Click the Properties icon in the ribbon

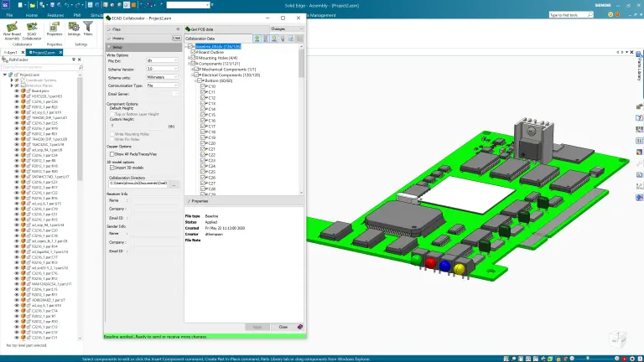tap(55, 29)
